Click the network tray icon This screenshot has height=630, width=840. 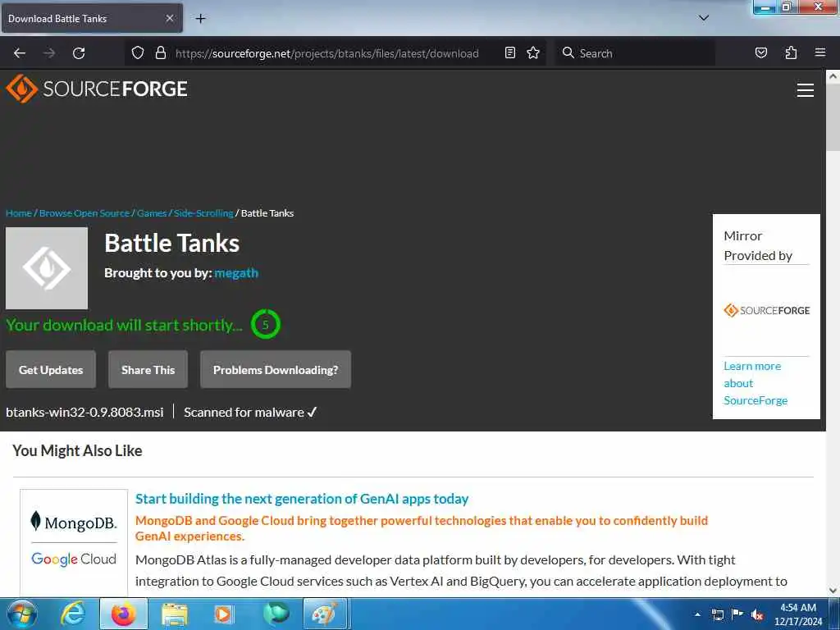[718, 614]
